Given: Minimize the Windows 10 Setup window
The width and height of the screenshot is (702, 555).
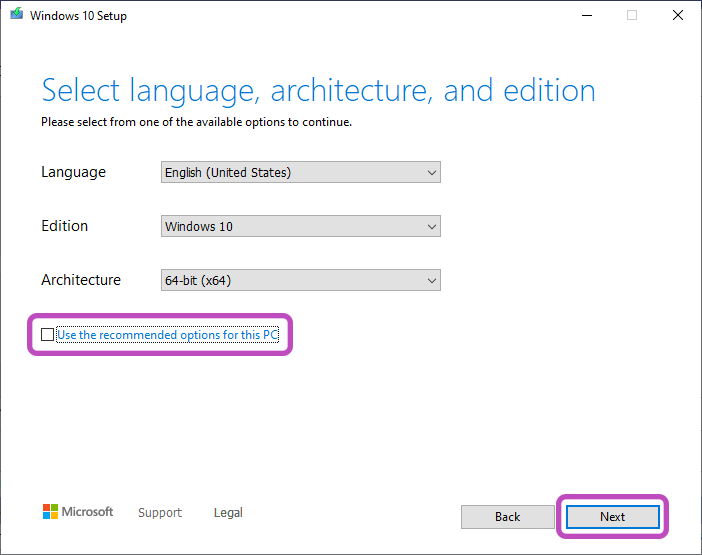Looking at the screenshot, I should pos(585,15).
